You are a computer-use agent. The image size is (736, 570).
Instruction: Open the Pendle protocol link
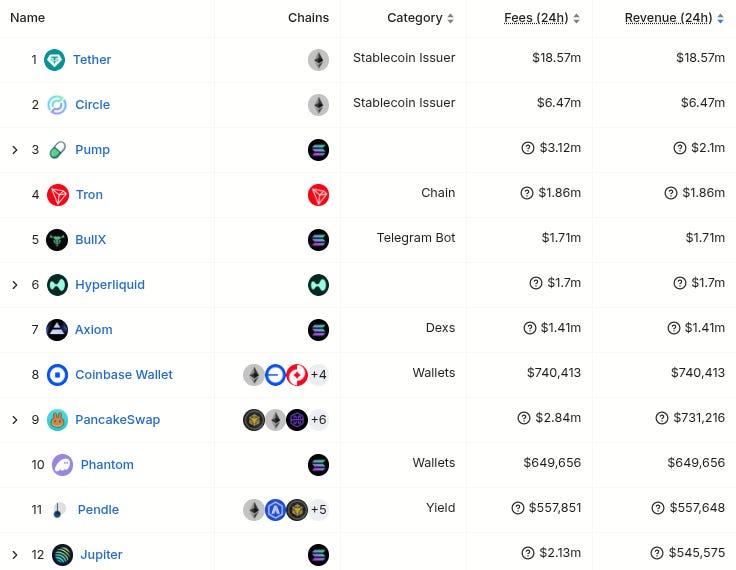[98, 510]
